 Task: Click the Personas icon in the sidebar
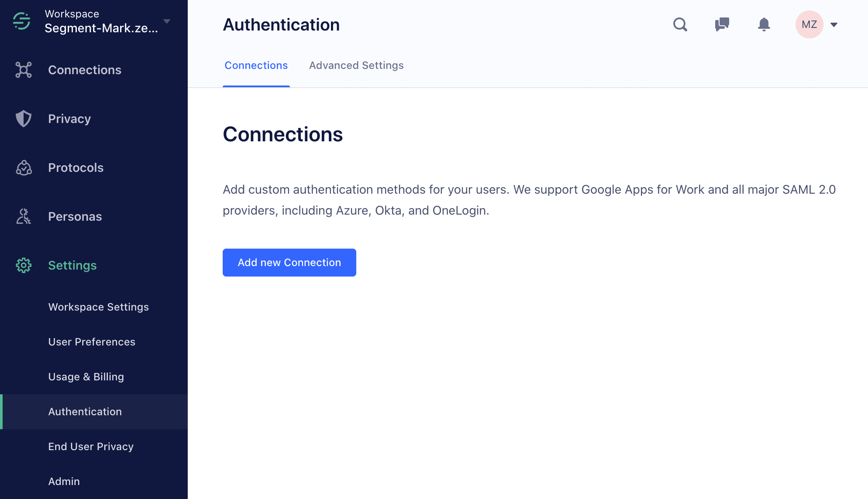23,216
